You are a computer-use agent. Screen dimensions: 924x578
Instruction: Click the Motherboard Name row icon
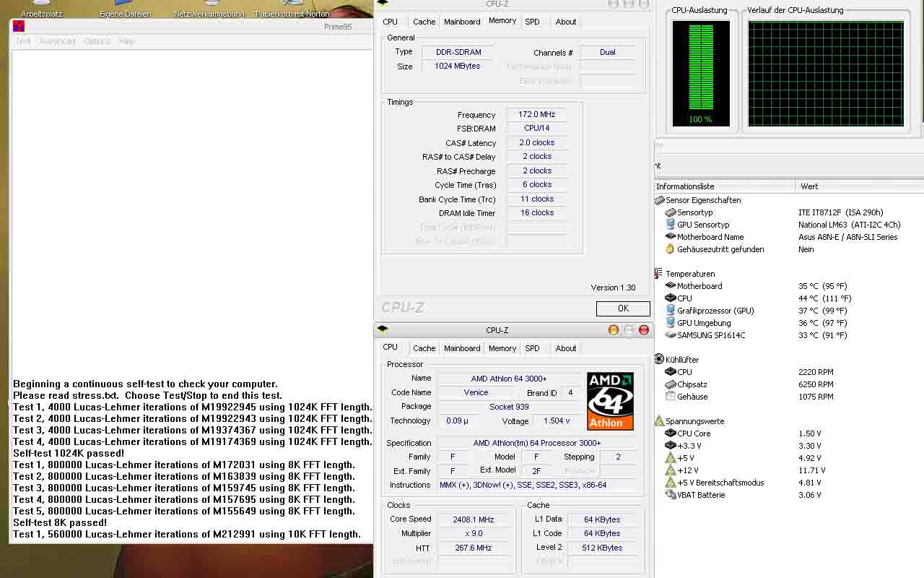coord(671,237)
